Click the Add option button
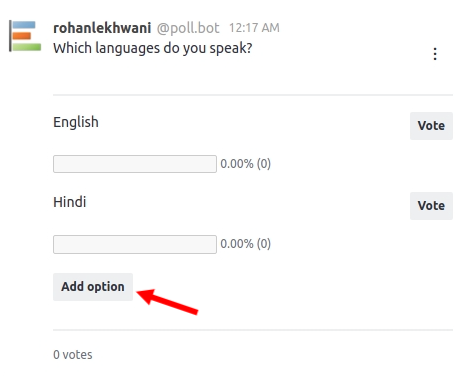This screenshot has width=467, height=377. (93, 287)
